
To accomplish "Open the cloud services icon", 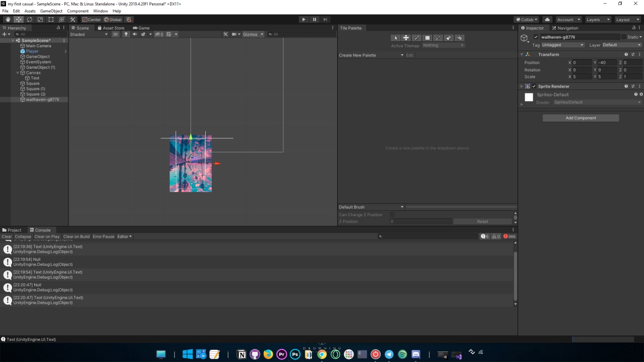I will click(547, 20).
